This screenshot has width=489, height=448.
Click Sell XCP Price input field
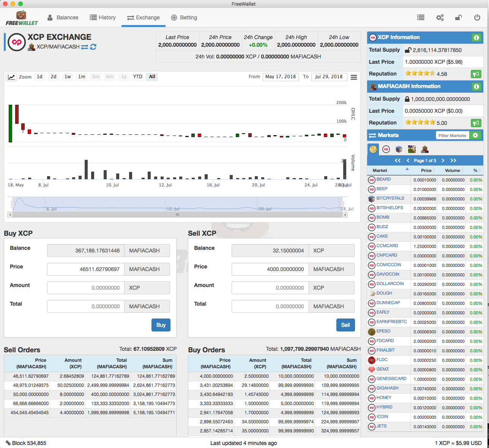[270, 269]
